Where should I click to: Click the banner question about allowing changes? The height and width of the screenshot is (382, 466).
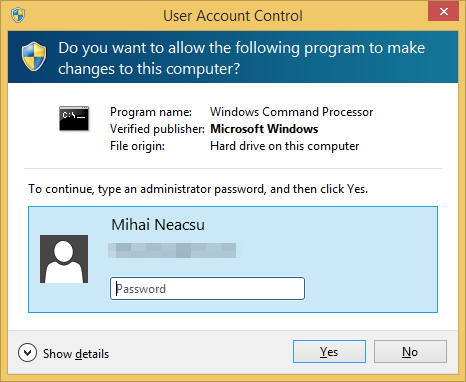tap(242, 58)
